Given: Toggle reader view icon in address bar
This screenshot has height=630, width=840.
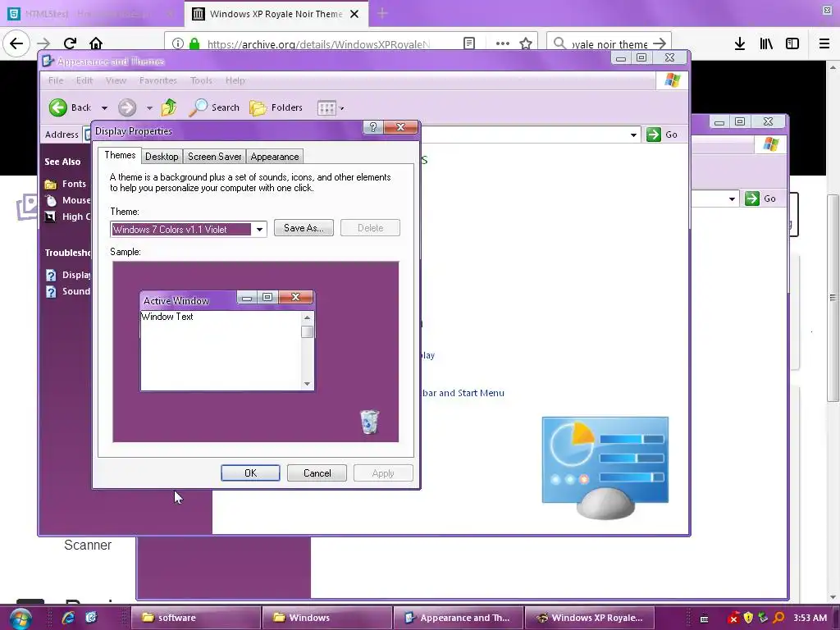Looking at the screenshot, I should tap(469, 43).
